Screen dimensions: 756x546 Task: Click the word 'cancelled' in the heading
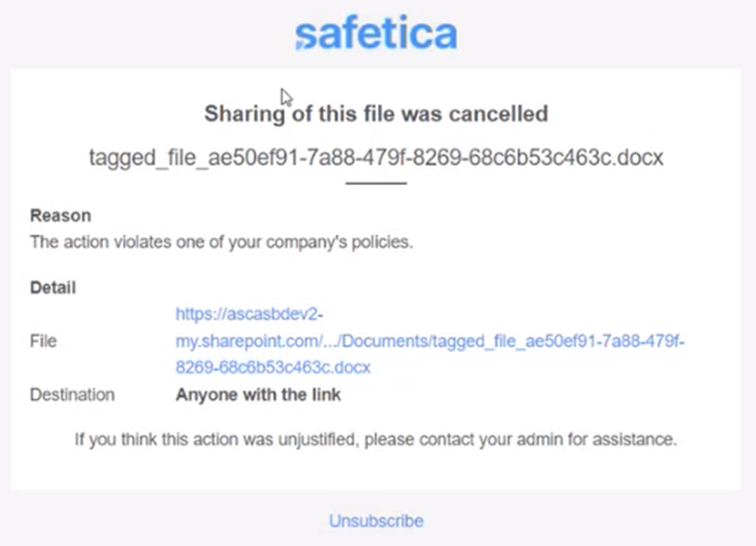[x=499, y=113]
